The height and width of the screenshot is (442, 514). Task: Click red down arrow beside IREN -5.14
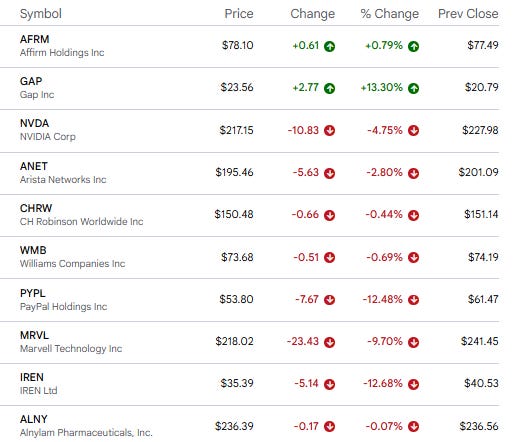(x=329, y=384)
